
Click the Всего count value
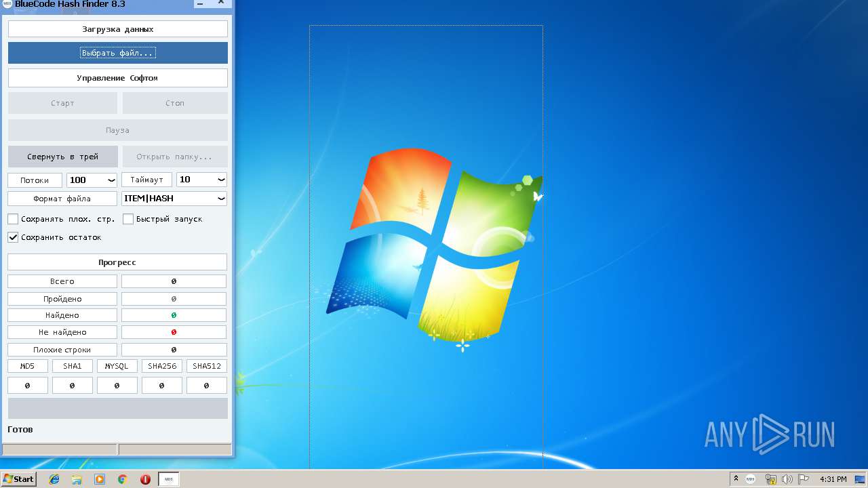[x=174, y=281]
